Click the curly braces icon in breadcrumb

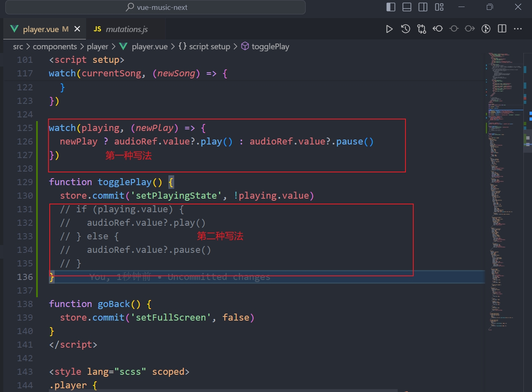click(x=182, y=46)
